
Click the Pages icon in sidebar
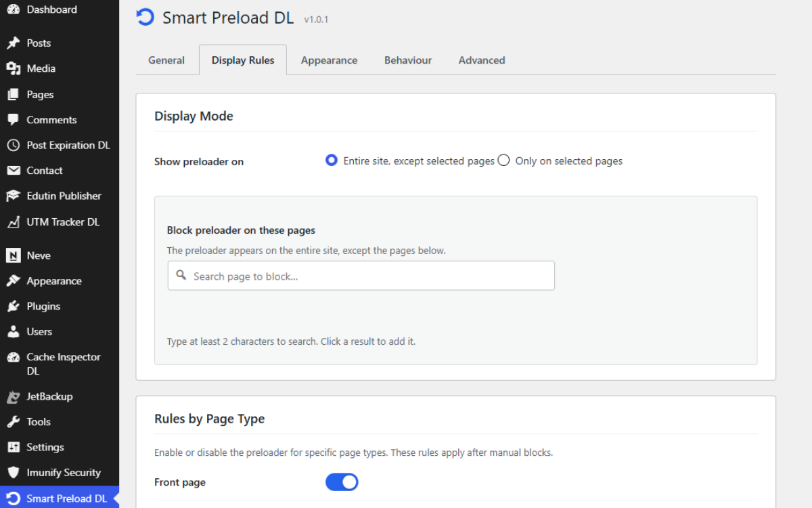pyautogui.click(x=13, y=94)
